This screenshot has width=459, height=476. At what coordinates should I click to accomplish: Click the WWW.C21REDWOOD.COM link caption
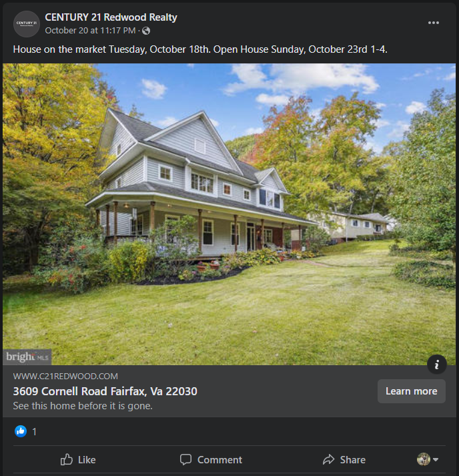coord(65,377)
